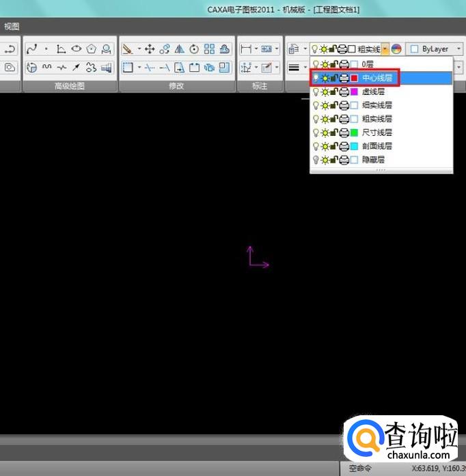Screen dimensions: 466x476
Task: Toggle print icon of 尺寸线层
Action: [344, 132]
